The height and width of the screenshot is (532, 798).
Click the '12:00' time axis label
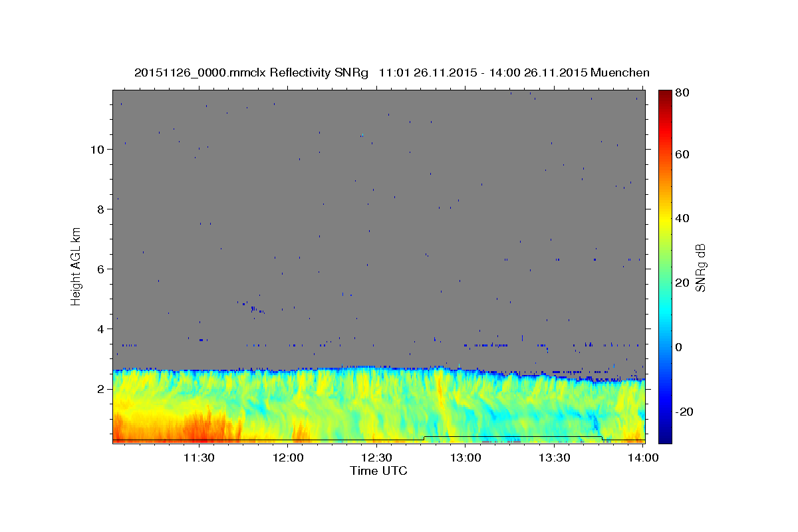288,458
